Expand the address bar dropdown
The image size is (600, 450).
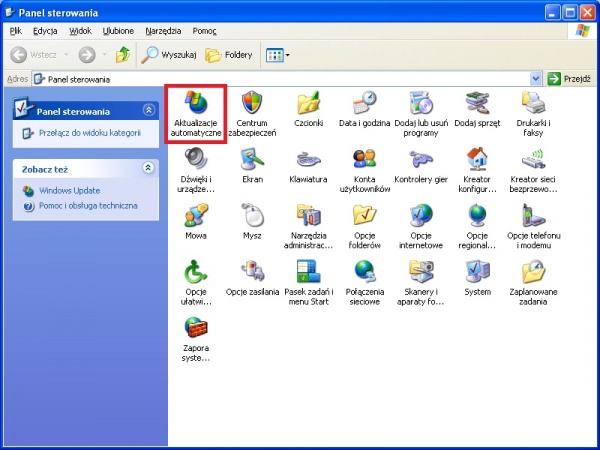coord(536,79)
